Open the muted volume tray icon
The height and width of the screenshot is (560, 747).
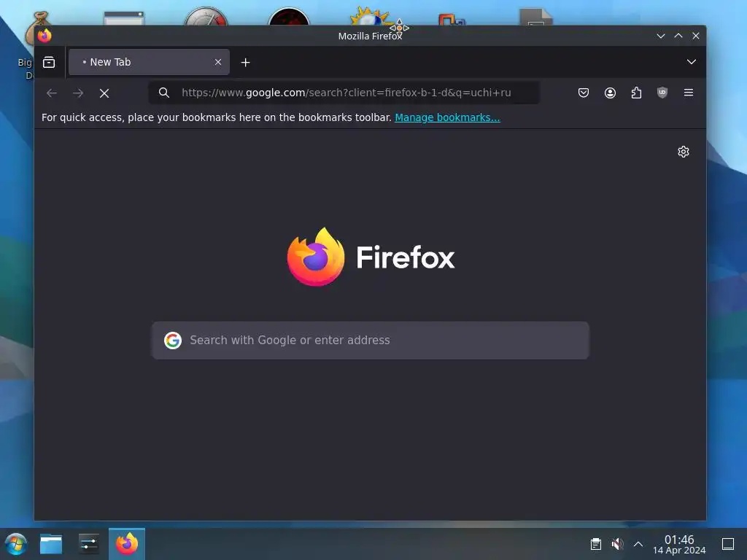617,544
